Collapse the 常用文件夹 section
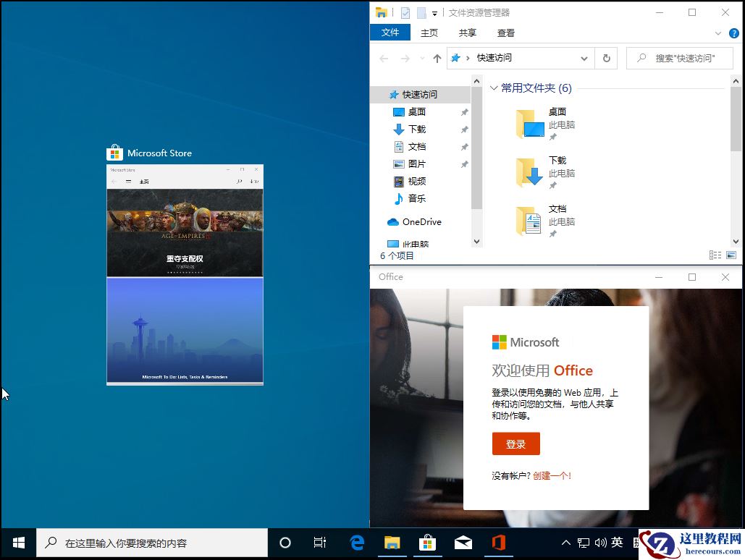The image size is (745, 560). pyautogui.click(x=494, y=88)
